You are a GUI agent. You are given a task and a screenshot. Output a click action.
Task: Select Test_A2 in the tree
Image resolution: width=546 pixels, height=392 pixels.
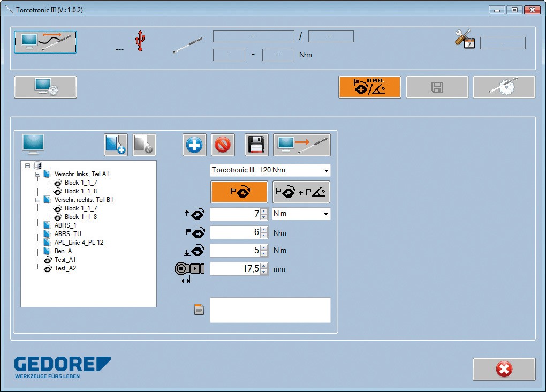(65, 268)
